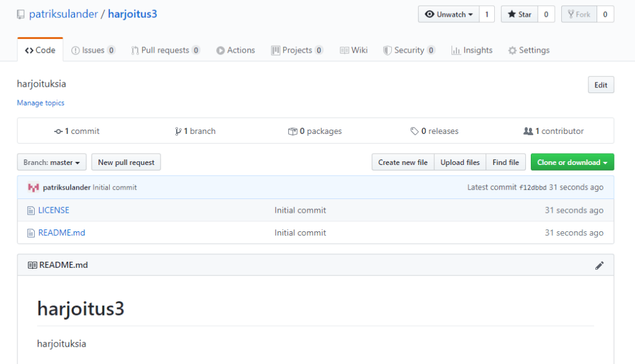Open the Settings tab
The height and width of the screenshot is (364, 635).
click(x=528, y=50)
